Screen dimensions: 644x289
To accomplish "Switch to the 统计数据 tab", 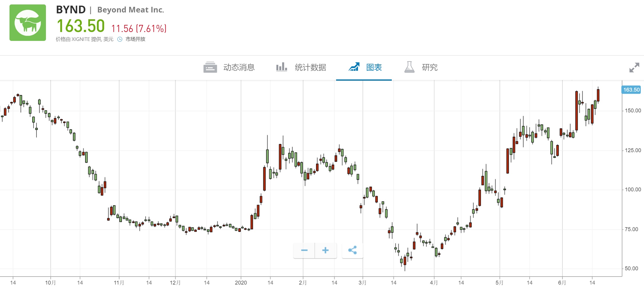I will [x=310, y=68].
